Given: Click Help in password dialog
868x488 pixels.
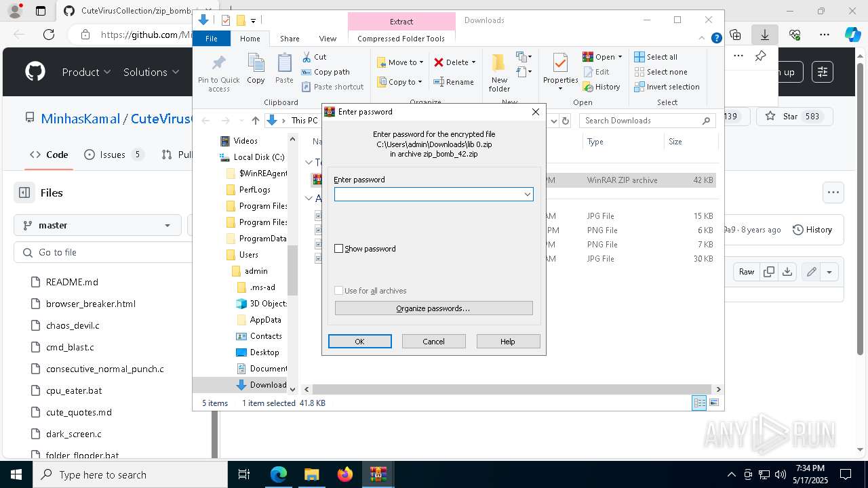Looking at the screenshot, I should 508,342.
